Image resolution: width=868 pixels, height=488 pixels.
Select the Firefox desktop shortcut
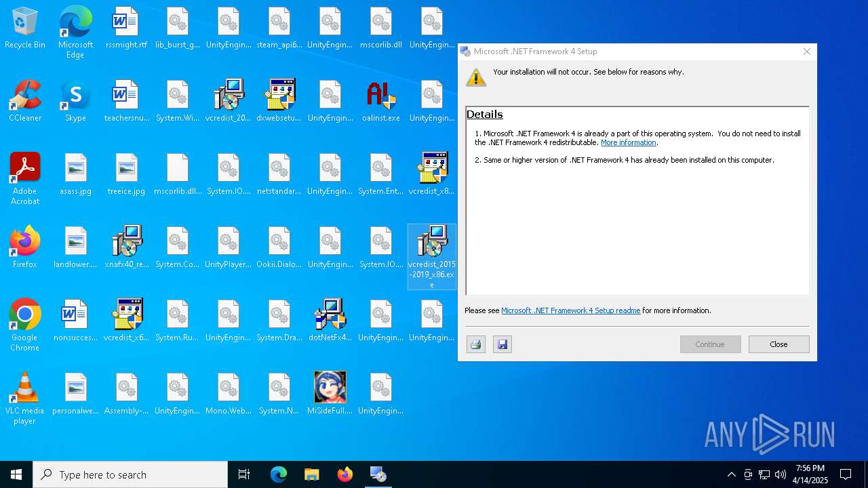(x=25, y=247)
